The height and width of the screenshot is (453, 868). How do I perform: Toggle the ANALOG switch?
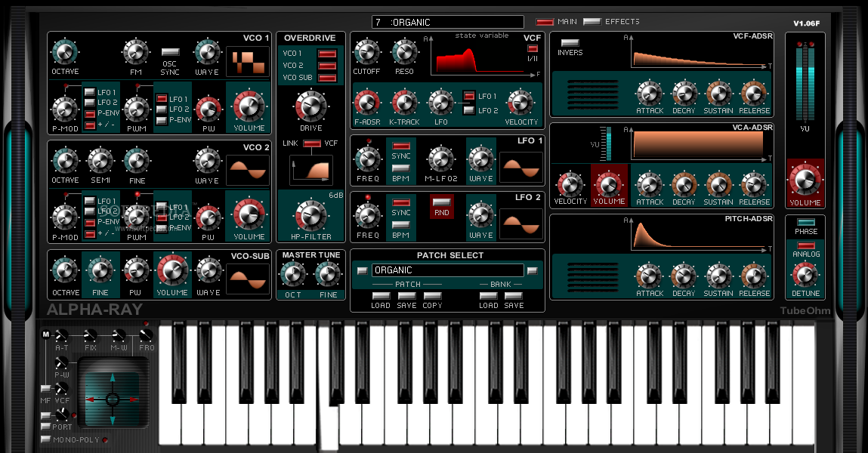(x=805, y=245)
